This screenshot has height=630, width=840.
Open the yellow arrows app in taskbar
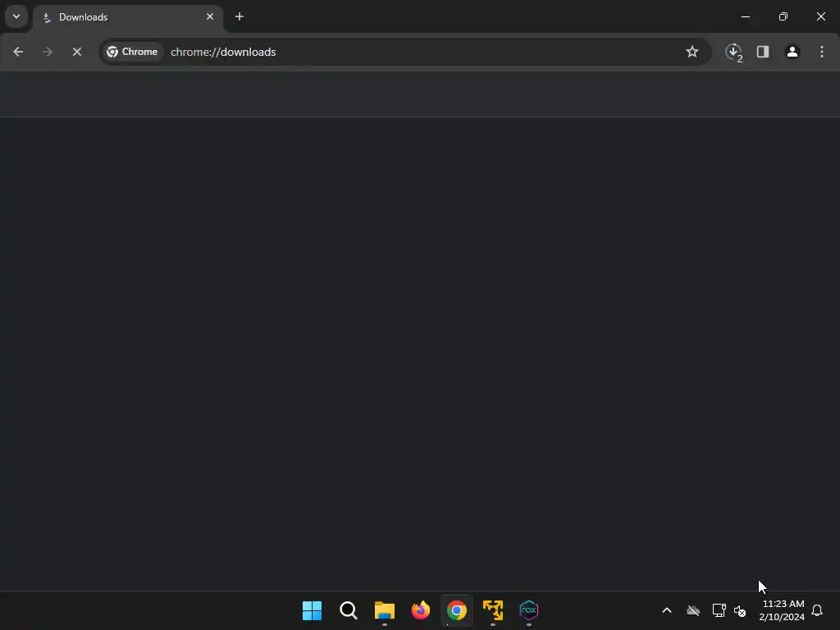coord(493,610)
